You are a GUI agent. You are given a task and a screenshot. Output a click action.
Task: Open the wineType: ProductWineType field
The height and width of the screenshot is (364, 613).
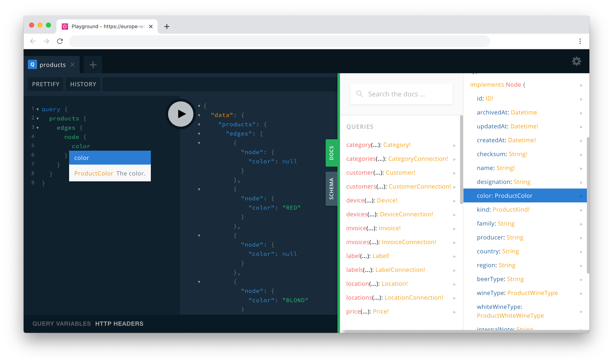pos(525,293)
